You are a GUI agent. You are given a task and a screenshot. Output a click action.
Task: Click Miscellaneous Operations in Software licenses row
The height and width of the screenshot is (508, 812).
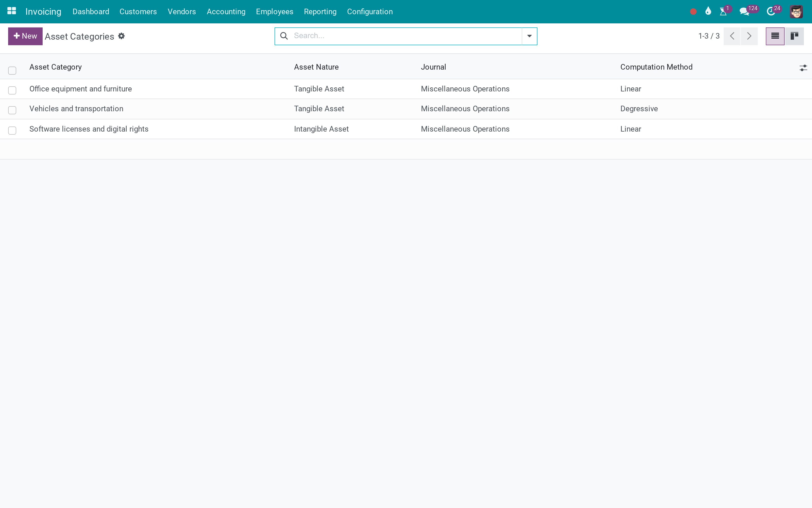[x=465, y=129]
